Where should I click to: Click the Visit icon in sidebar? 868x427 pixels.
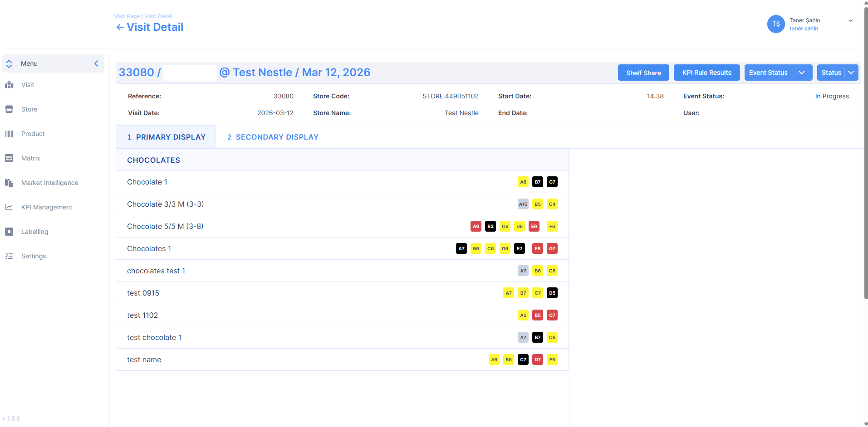pyautogui.click(x=9, y=85)
